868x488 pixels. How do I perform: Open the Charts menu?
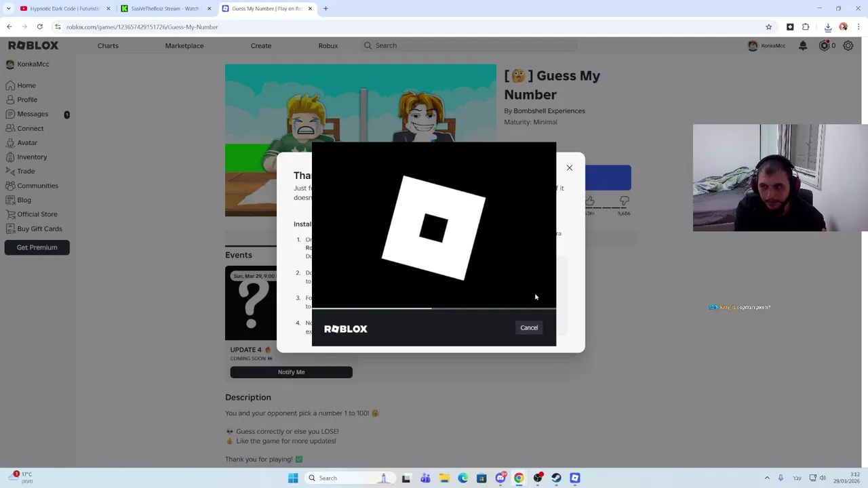(x=108, y=45)
